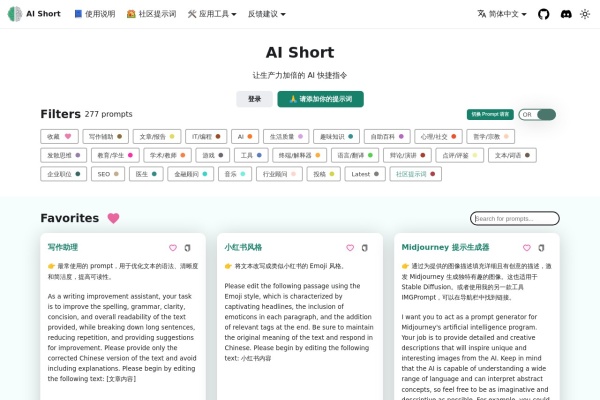This screenshot has height=400, width=600.
Task: Select the 学术/教师 filter tag
Action: pyautogui.click(x=168, y=155)
